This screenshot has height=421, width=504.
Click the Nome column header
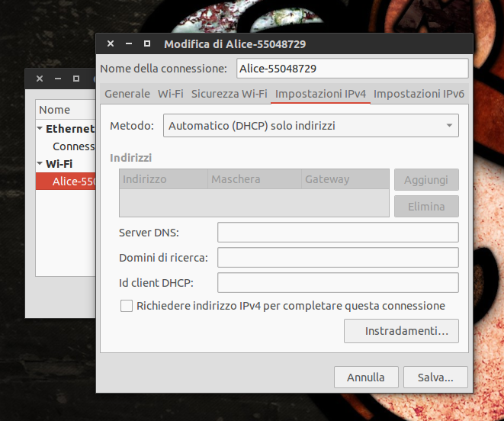[x=66, y=110]
